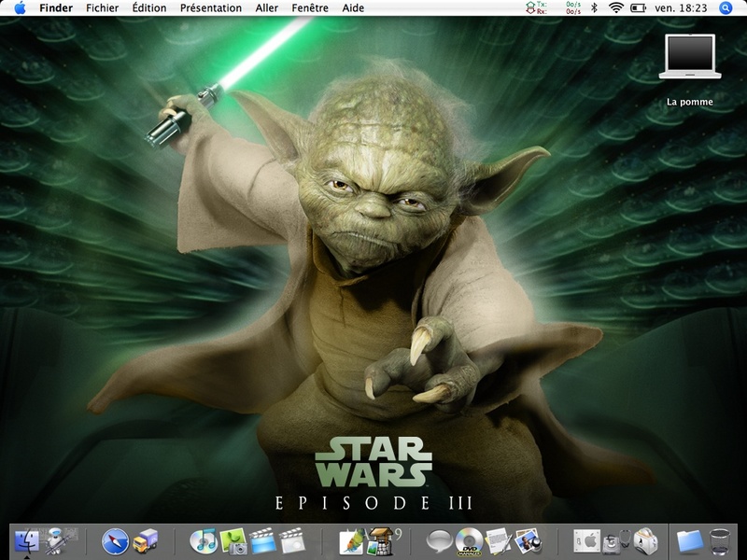Launch TextEdit from the Dock

pyautogui.click(x=498, y=541)
